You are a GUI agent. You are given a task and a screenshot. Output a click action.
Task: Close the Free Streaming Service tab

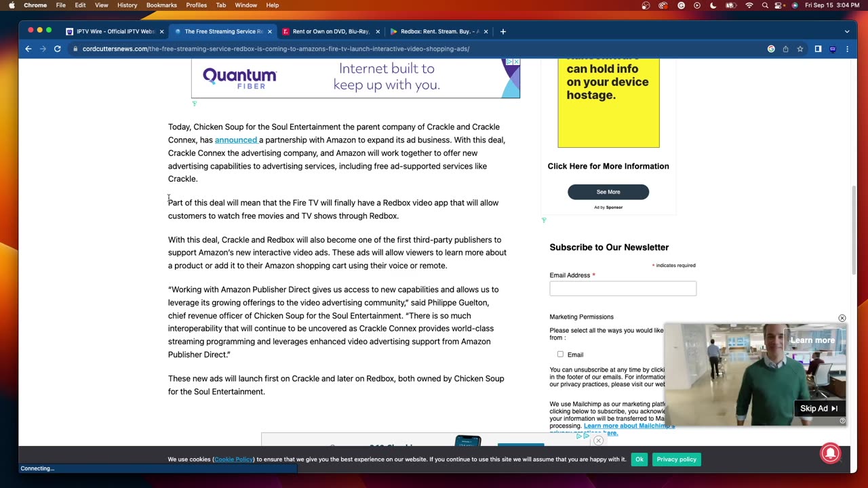270,31
